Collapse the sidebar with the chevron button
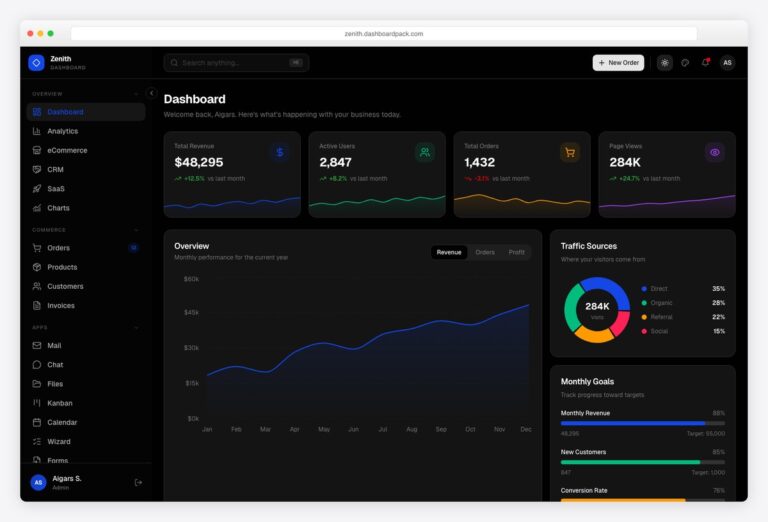Screen dimensions: 768x522 click(151, 93)
